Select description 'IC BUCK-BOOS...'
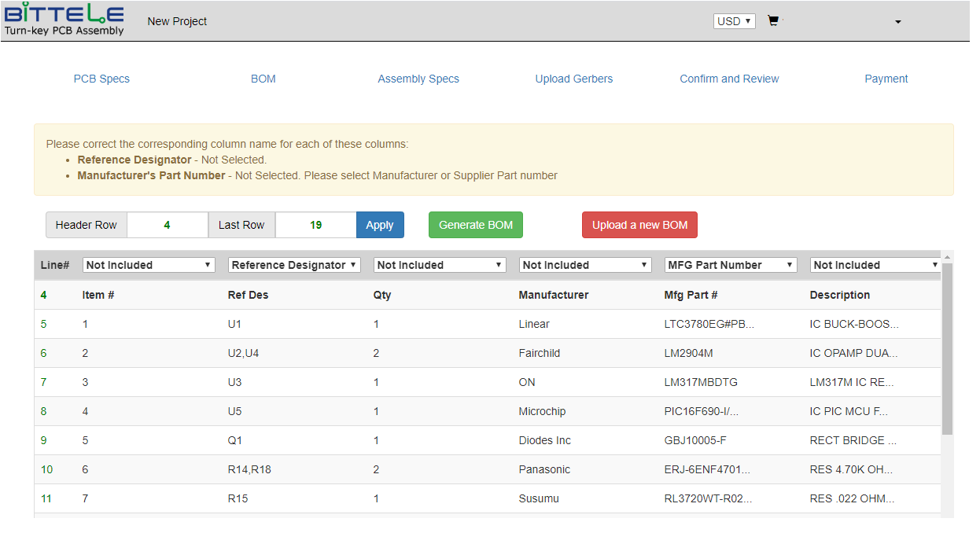This screenshot has height=544, width=980. [854, 324]
